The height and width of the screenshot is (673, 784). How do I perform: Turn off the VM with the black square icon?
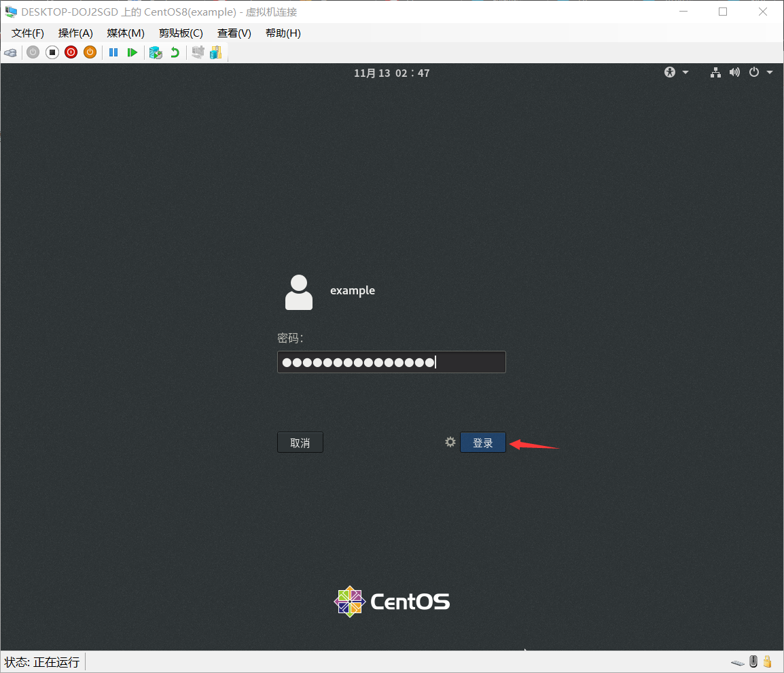pyautogui.click(x=52, y=52)
